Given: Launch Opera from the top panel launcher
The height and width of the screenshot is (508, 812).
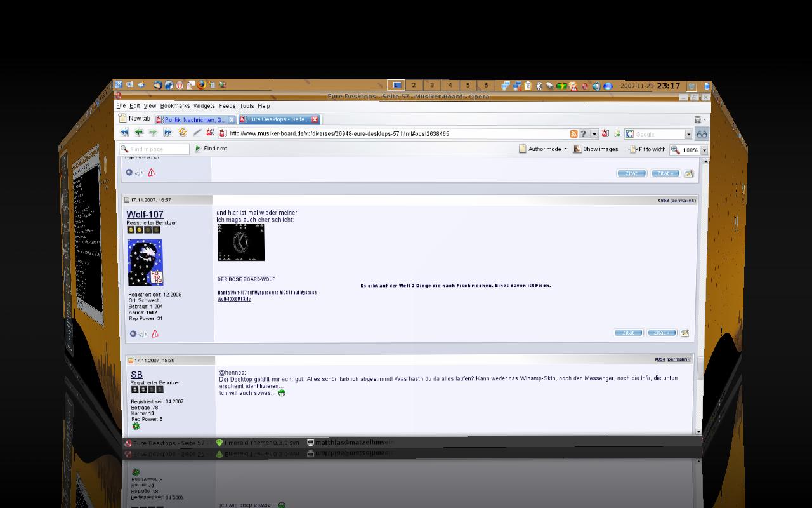Looking at the screenshot, I should [x=180, y=85].
